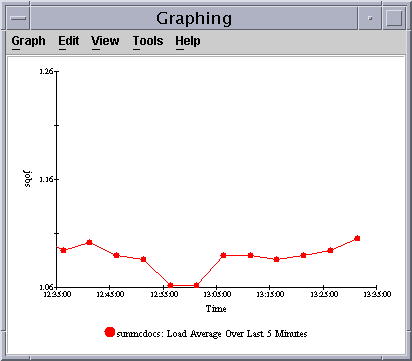Minimize the Graphing window

pos(370,18)
